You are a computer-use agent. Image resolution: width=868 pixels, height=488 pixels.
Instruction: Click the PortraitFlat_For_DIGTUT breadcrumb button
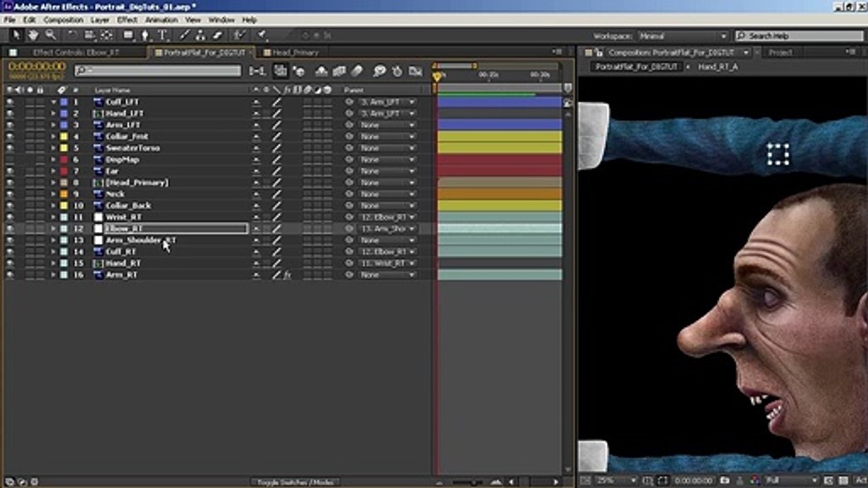637,67
